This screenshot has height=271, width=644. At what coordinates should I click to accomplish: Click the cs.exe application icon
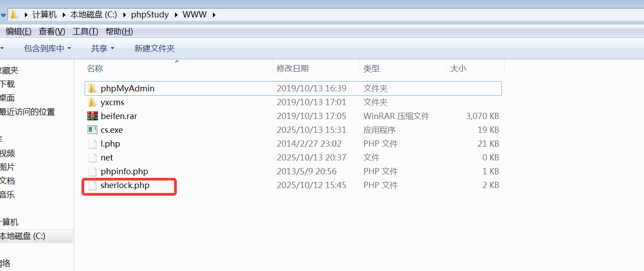92,130
